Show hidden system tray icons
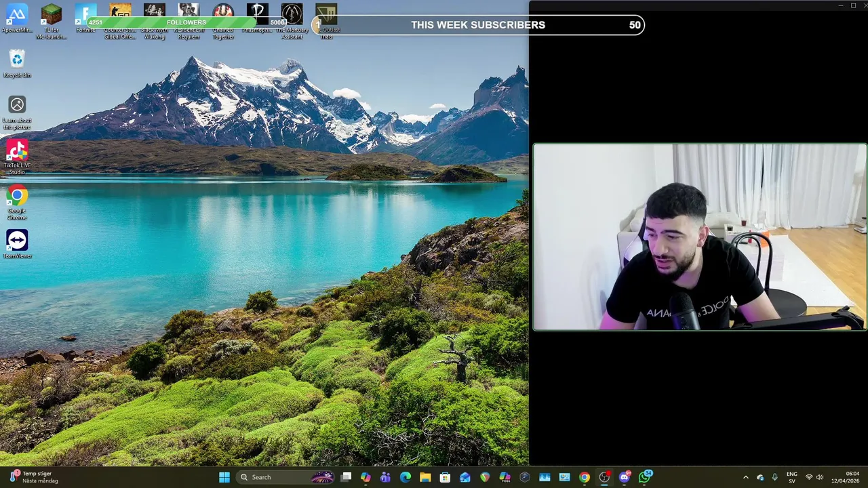Image resolution: width=868 pixels, height=488 pixels. pyautogui.click(x=745, y=477)
